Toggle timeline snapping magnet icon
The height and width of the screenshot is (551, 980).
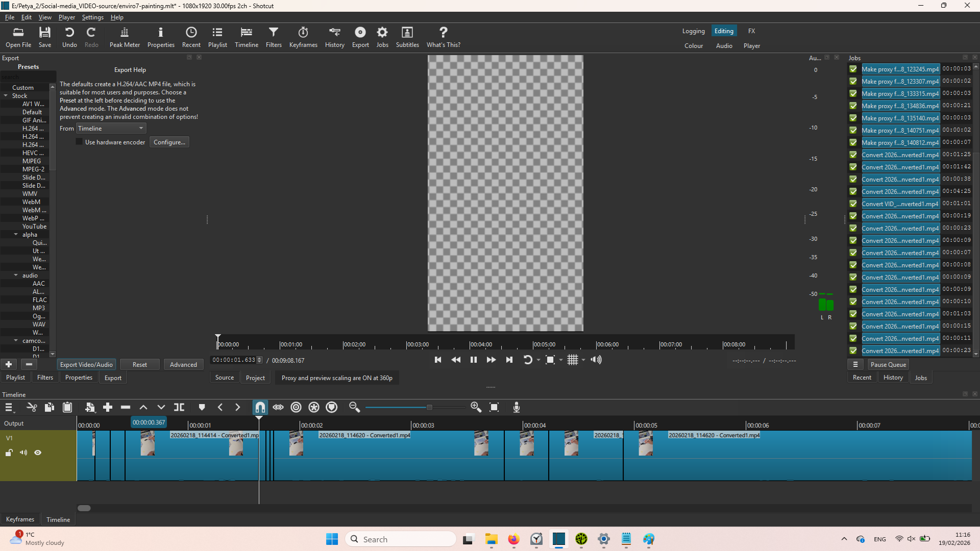click(x=260, y=407)
